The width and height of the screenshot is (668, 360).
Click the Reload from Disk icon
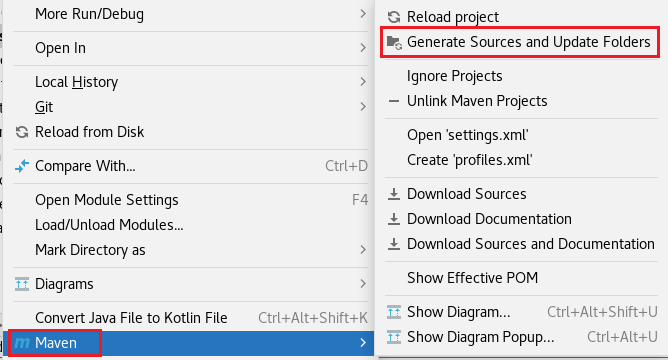point(22,132)
